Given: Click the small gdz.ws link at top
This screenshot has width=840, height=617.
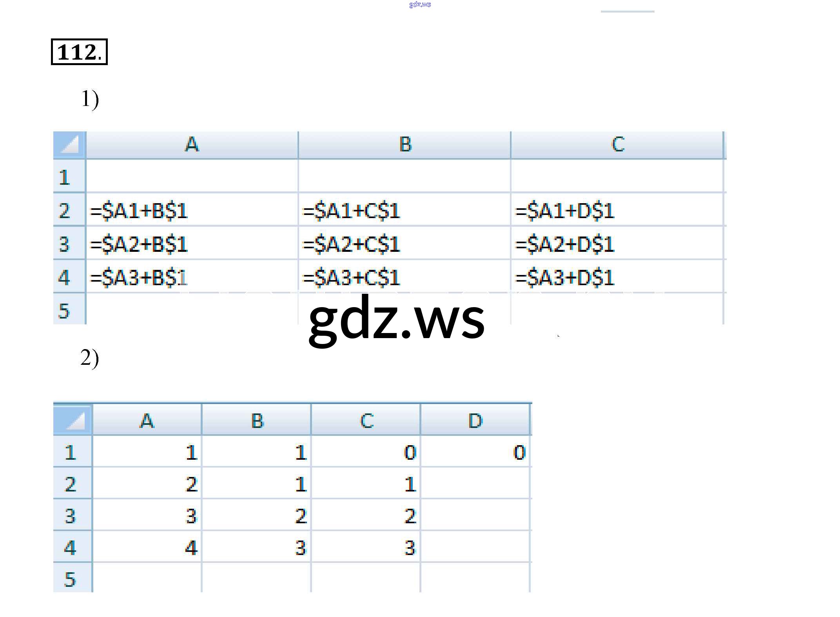Looking at the screenshot, I should tap(420, 5).
